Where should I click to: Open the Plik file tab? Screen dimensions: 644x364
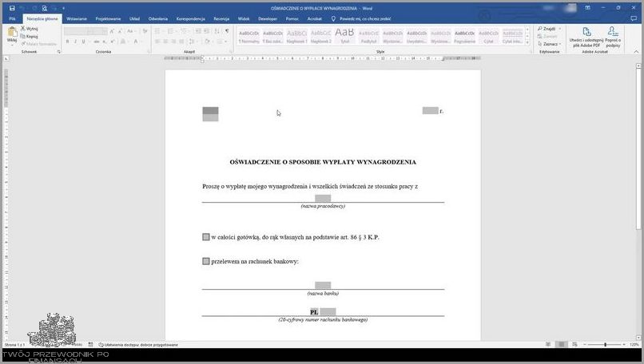(12, 18)
